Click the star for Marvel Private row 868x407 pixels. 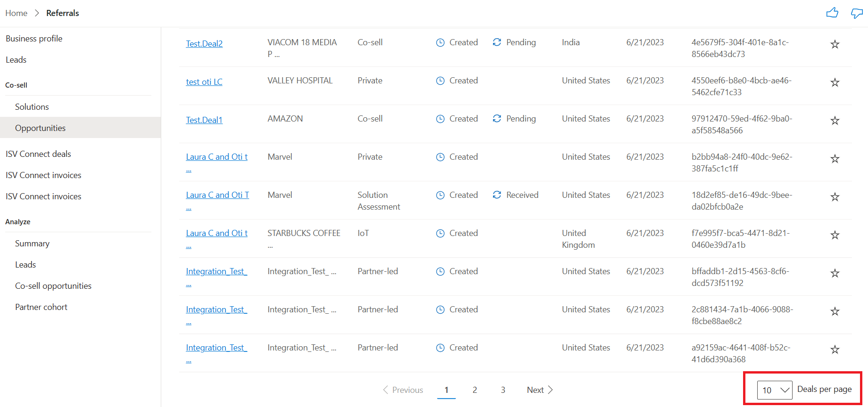point(835,159)
